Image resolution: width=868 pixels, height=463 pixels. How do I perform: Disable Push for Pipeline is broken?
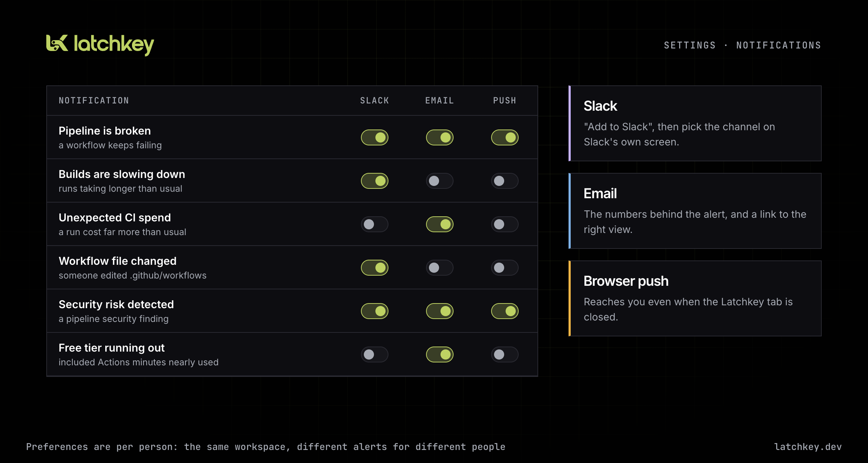pyautogui.click(x=505, y=137)
